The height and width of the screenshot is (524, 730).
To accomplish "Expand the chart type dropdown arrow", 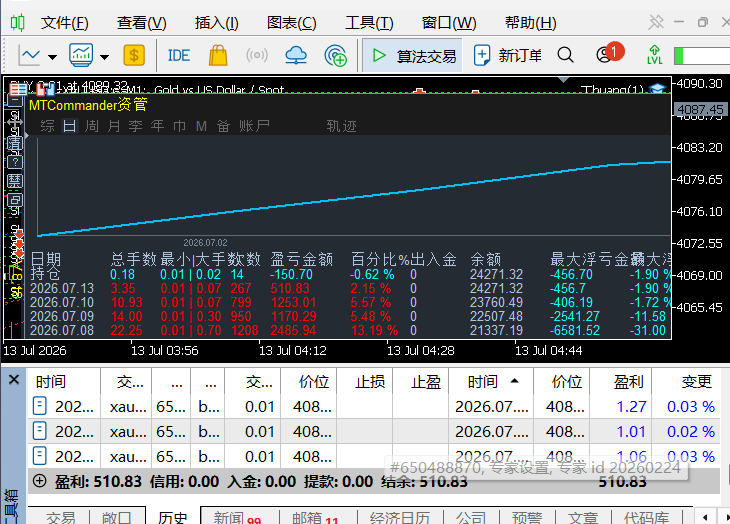I will coord(53,57).
